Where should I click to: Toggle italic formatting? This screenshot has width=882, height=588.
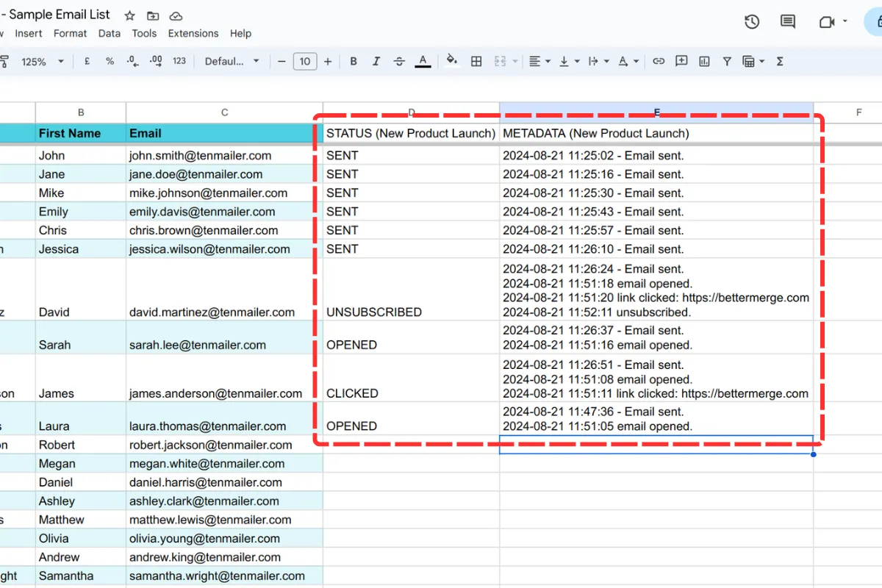(376, 61)
